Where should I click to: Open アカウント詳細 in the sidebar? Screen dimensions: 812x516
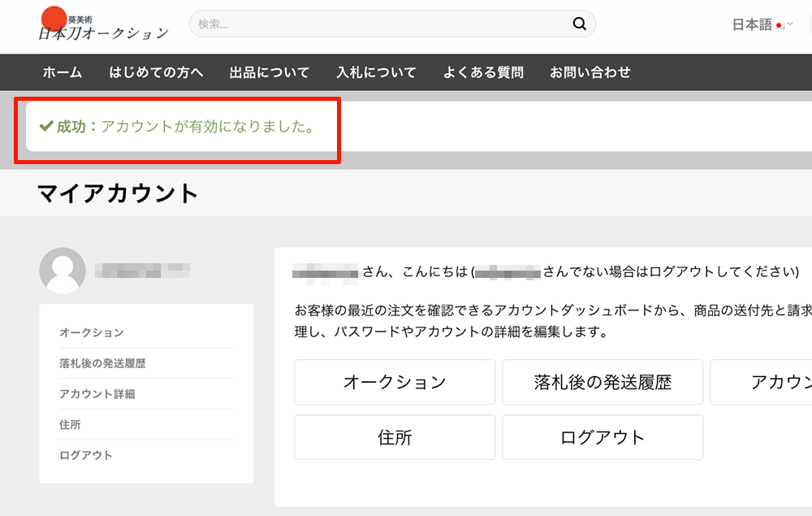click(x=97, y=394)
